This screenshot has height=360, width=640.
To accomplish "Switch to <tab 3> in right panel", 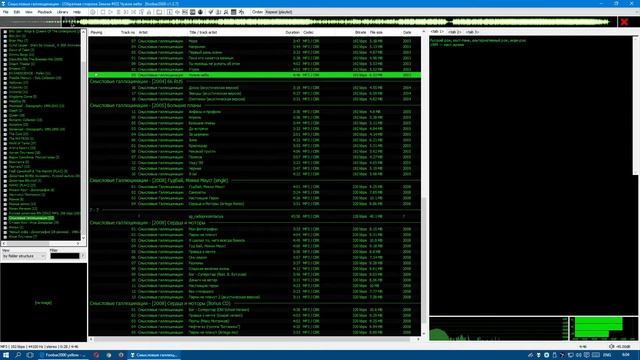I will (x=472, y=32).
